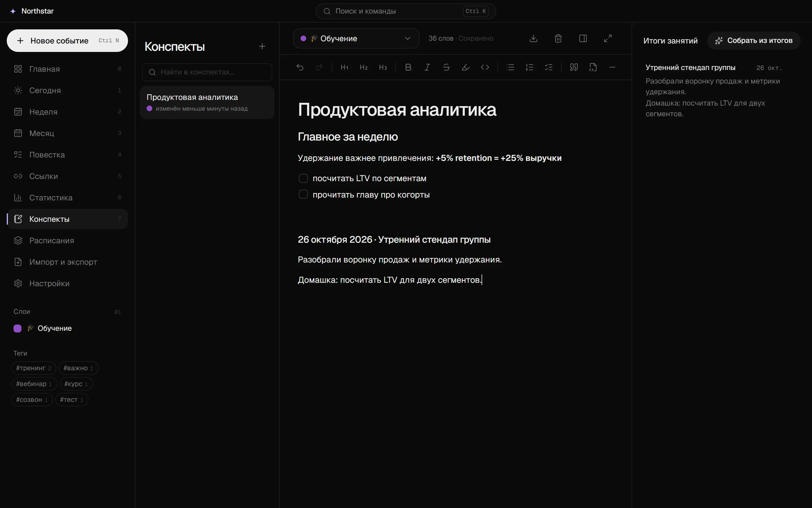Click the Northstar logo star

[13, 11]
